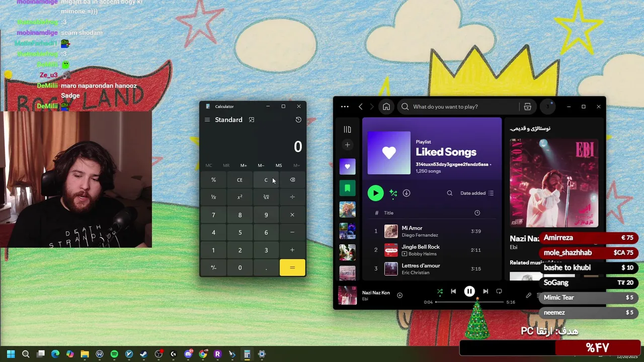Click the backspace key in Calculator
644x362 pixels.
pyautogui.click(x=292, y=180)
